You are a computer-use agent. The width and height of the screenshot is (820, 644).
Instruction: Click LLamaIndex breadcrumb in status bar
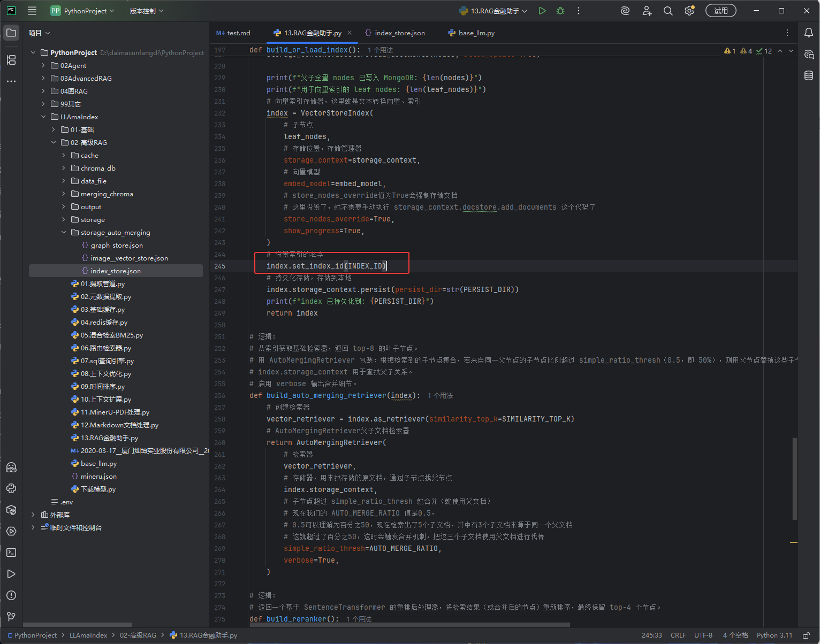click(x=88, y=635)
